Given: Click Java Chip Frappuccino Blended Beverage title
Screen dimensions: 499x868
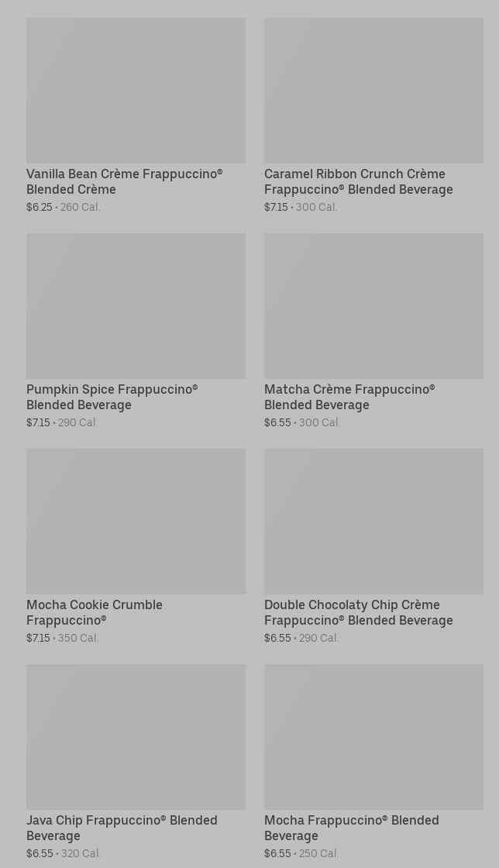Looking at the screenshot, I should click(x=122, y=828).
